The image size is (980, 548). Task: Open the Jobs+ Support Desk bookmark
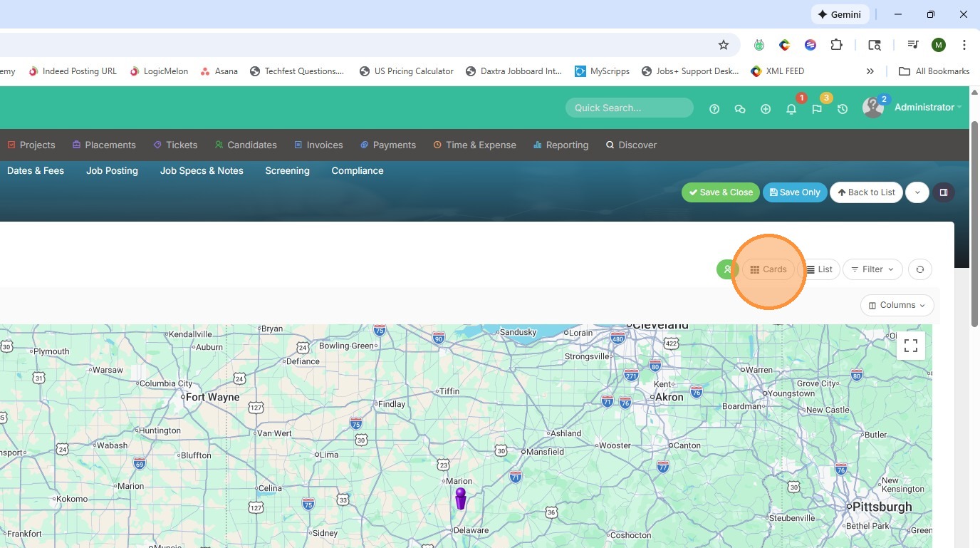690,71
